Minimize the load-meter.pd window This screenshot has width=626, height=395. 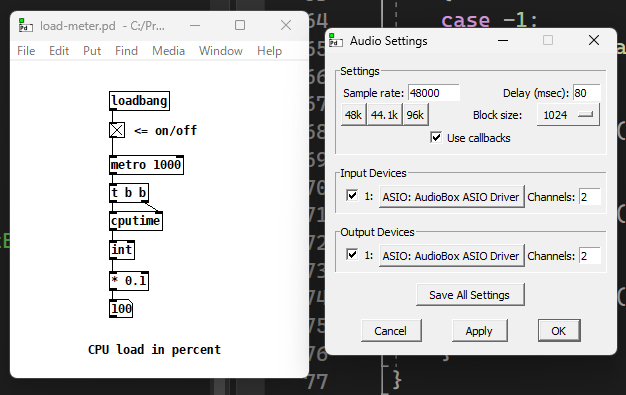pos(195,26)
